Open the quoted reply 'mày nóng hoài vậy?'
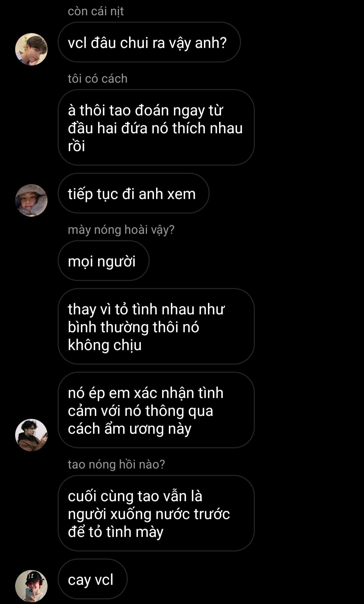 (x=121, y=230)
